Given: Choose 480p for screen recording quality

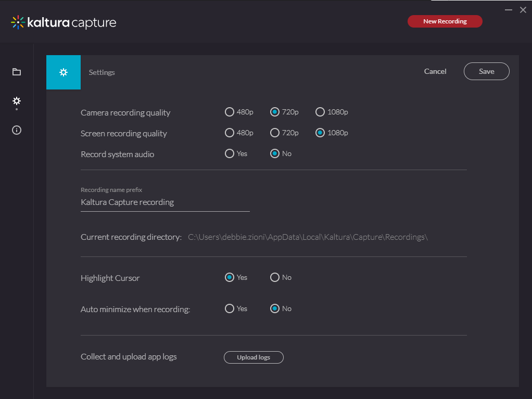Looking at the screenshot, I should pyautogui.click(x=230, y=133).
